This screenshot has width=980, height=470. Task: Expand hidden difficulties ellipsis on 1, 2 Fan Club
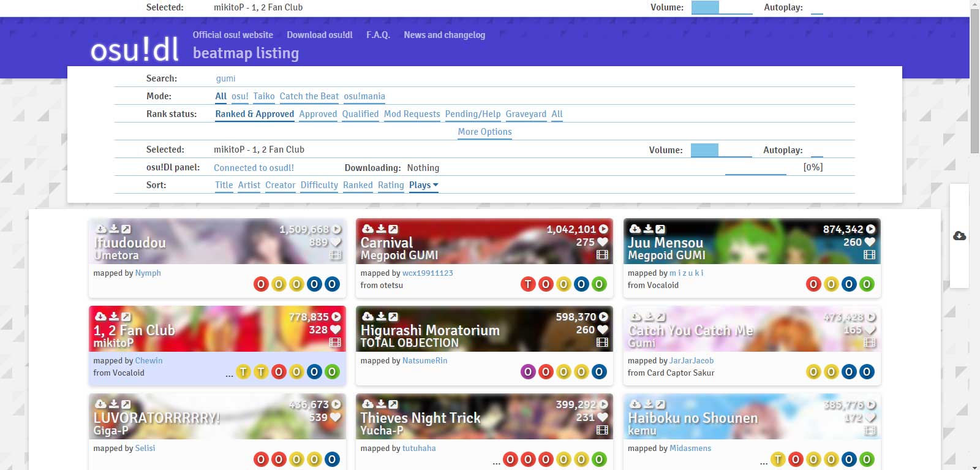[229, 374]
